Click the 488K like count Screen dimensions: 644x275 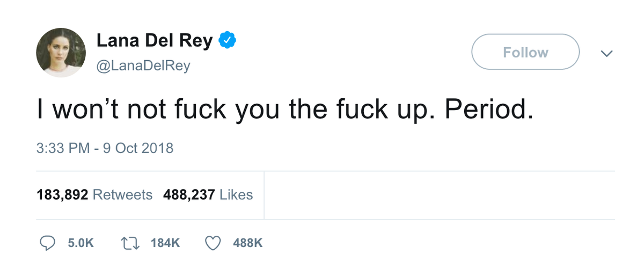(x=248, y=243)
